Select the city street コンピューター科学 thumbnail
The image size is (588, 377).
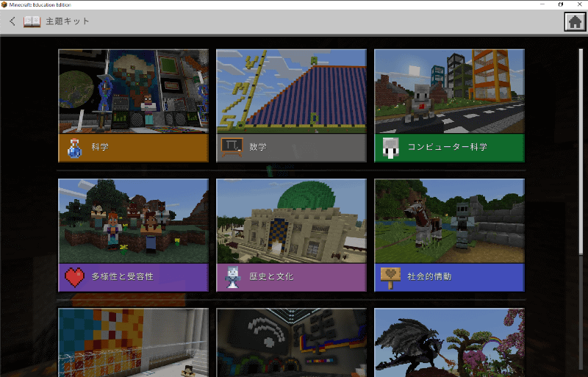[x=449, y=91]
